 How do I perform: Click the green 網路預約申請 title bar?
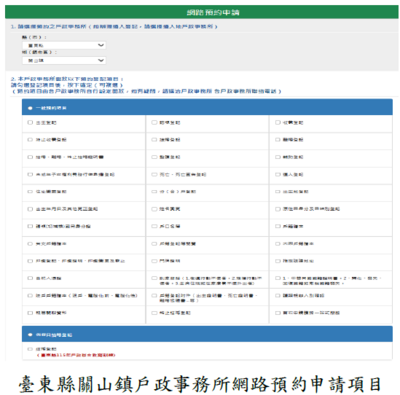pyautogui.click(x=202, y=12)
